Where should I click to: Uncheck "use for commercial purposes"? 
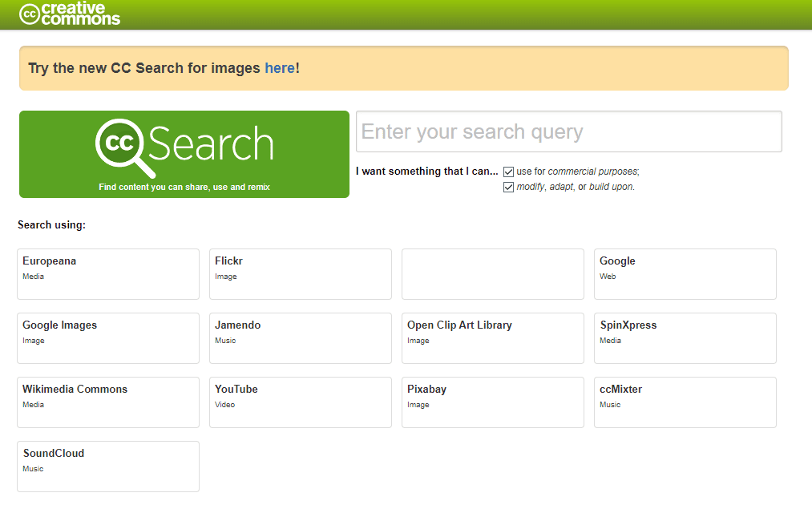click(x=508, y=171)
